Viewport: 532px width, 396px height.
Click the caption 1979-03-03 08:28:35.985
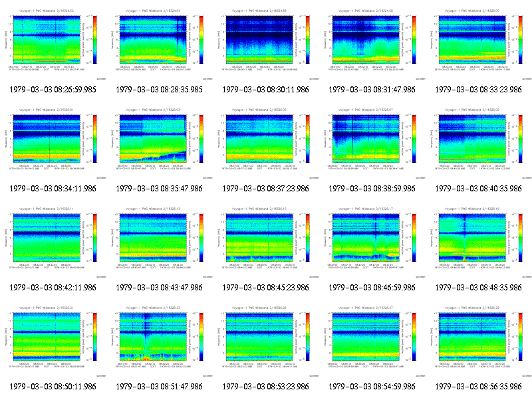coord(159,90)
